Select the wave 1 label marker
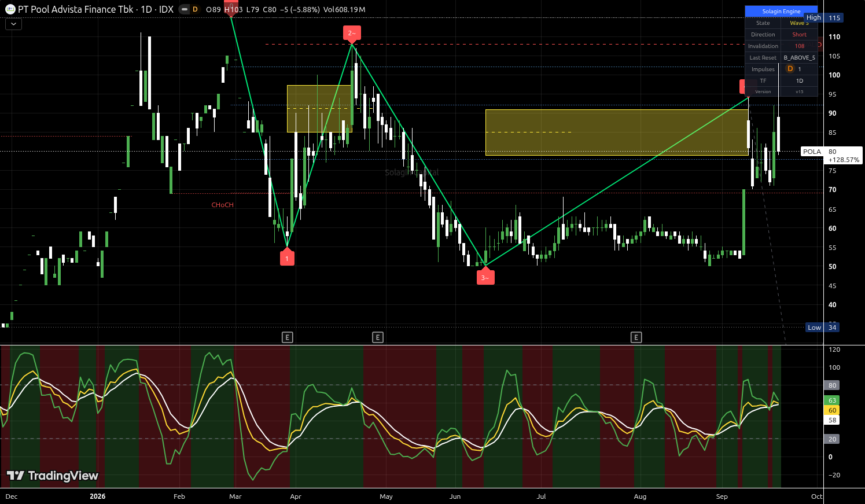 (x=287, y=257)
